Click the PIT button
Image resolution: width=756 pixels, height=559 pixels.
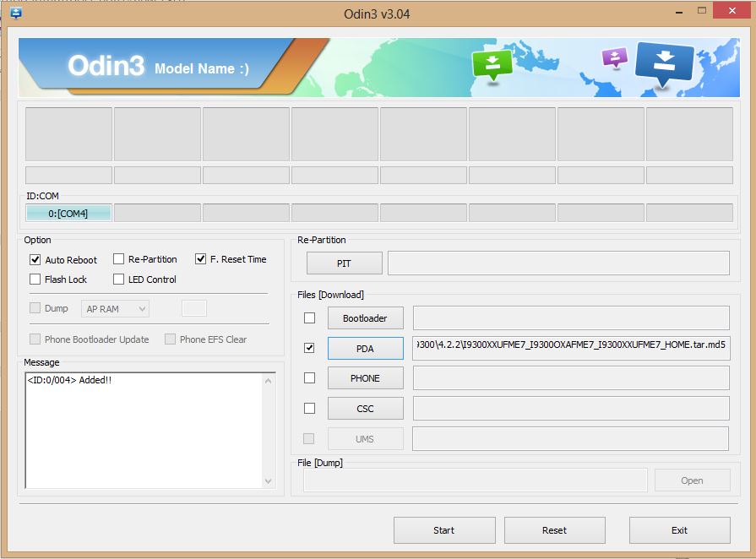345,263
